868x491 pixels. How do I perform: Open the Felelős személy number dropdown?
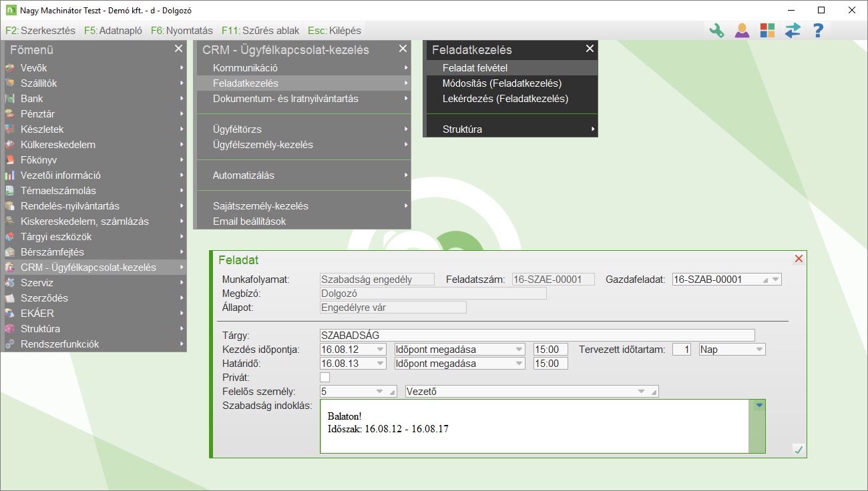point(380,392)
